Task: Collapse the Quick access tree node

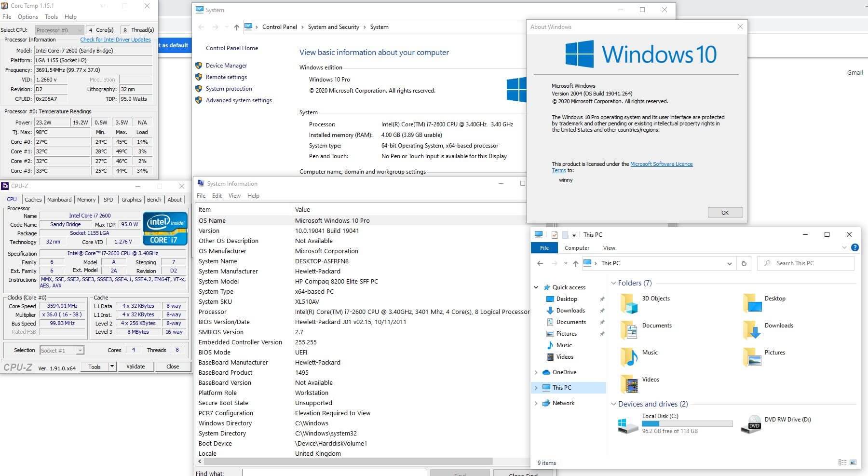Action: (536, 287)
